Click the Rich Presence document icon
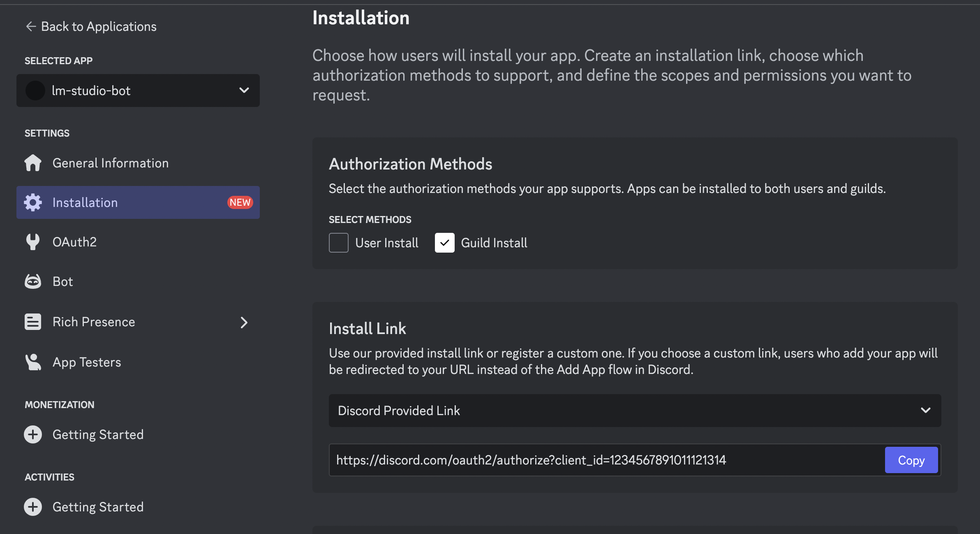 tap(33, 321)
